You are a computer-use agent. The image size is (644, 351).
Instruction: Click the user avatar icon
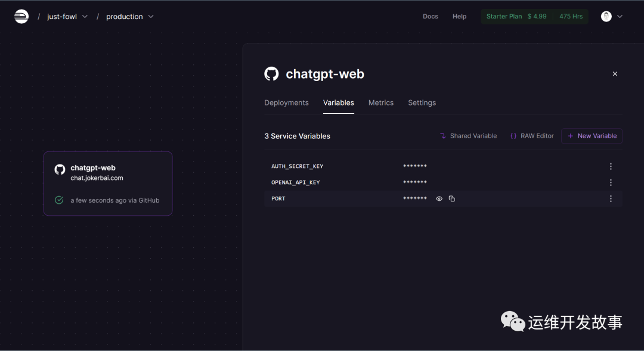point(606,17)
